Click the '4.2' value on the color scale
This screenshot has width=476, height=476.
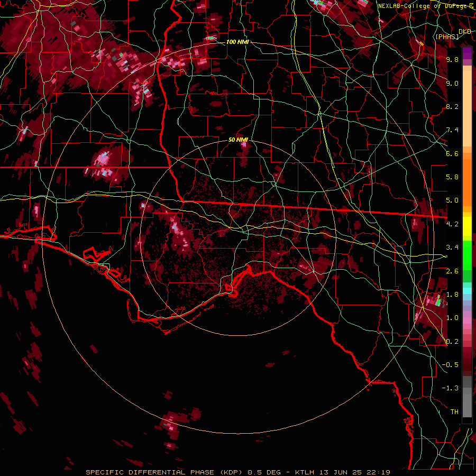tap(452, 224)
